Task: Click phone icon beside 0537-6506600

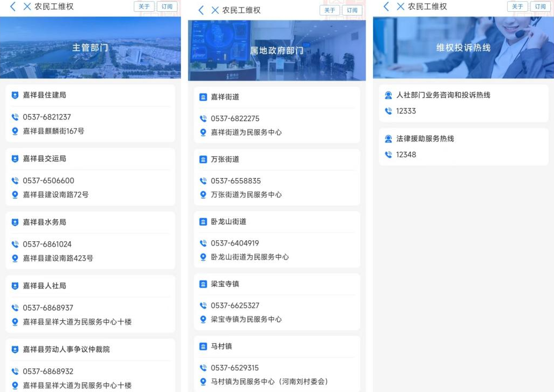Action: point(15,181)
